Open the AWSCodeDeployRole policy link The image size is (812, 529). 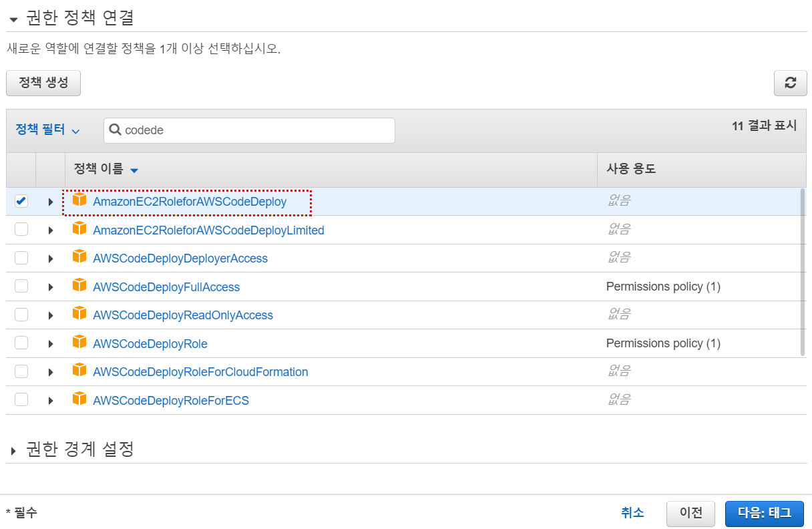150,344
